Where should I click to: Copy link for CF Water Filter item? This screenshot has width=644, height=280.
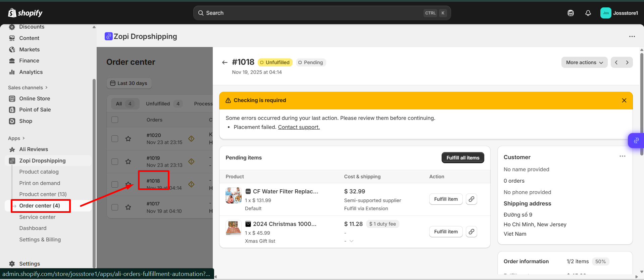point(471,199)
